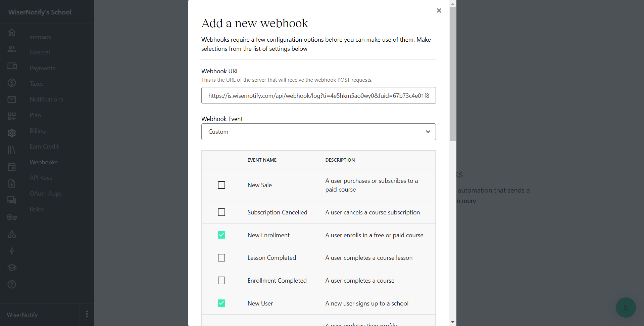644x326 pixels.
Task: Click the EVENT NAME column header
Action: [x=262, y=160]
